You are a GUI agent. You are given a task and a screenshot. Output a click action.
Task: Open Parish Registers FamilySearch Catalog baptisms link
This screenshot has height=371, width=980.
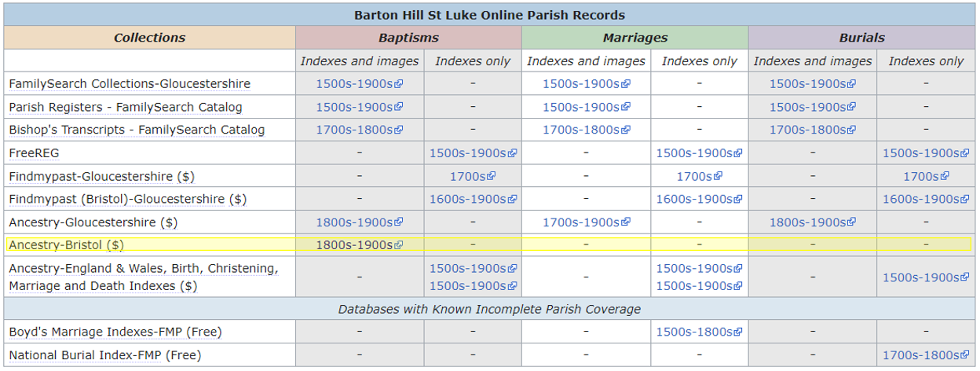click(360, 107)
